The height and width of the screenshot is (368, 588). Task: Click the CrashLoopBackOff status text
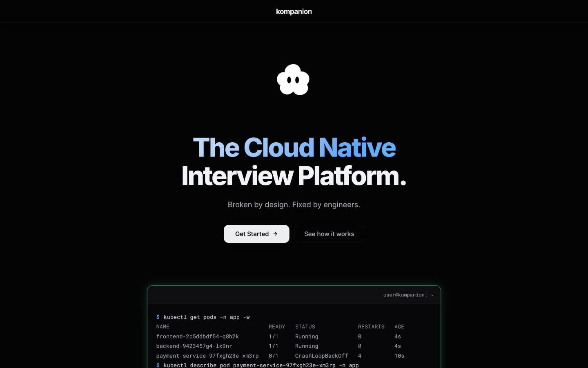[322, 356]
